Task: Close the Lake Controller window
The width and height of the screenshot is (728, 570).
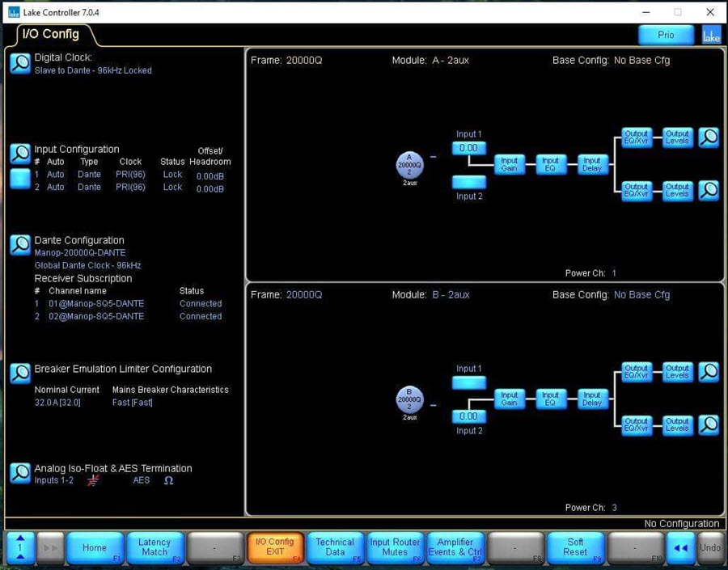Action: click(x=710, y=12)
